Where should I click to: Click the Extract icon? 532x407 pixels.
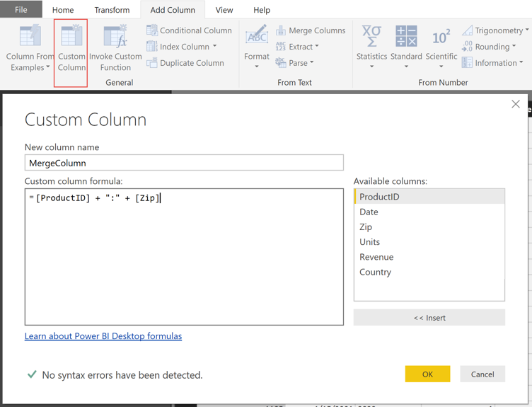281,47
